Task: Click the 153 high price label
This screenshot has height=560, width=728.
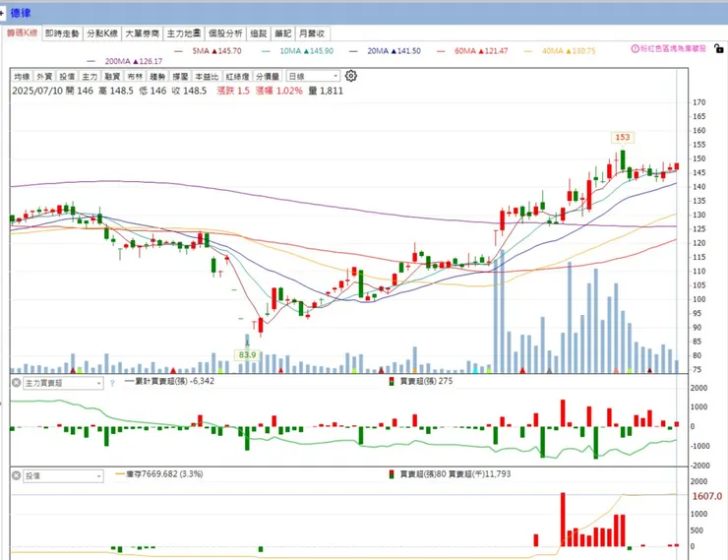Action: coord(622,138)
